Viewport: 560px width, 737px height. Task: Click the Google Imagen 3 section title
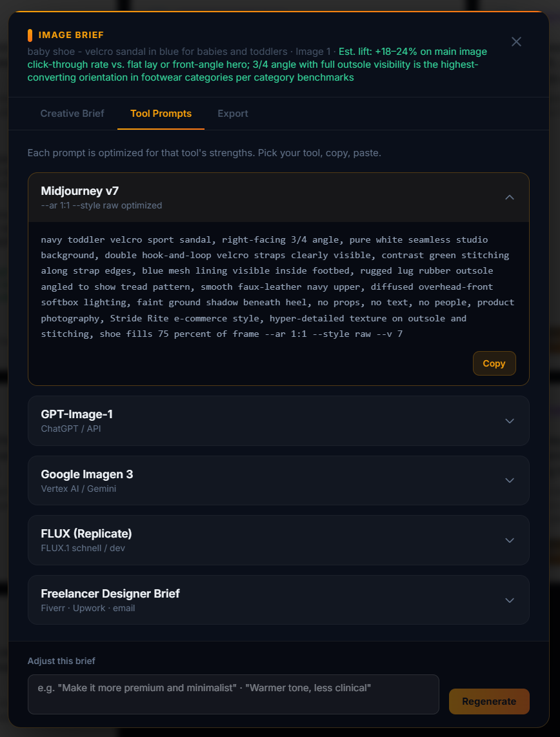pos(87,474)
